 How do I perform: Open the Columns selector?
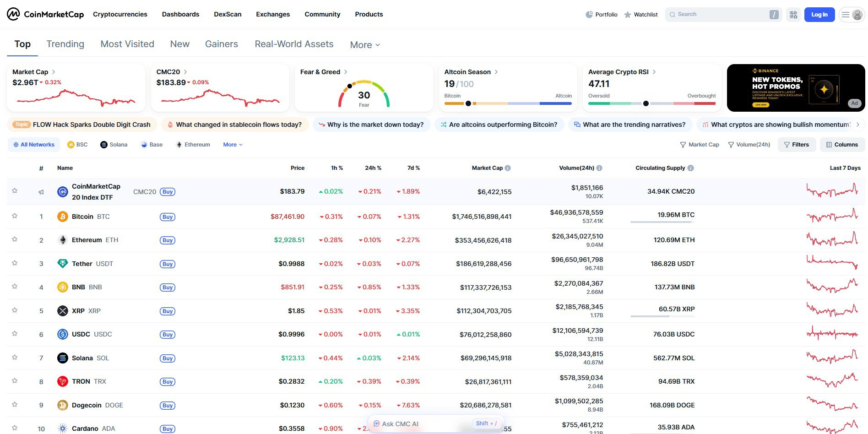tap(842, 145)
